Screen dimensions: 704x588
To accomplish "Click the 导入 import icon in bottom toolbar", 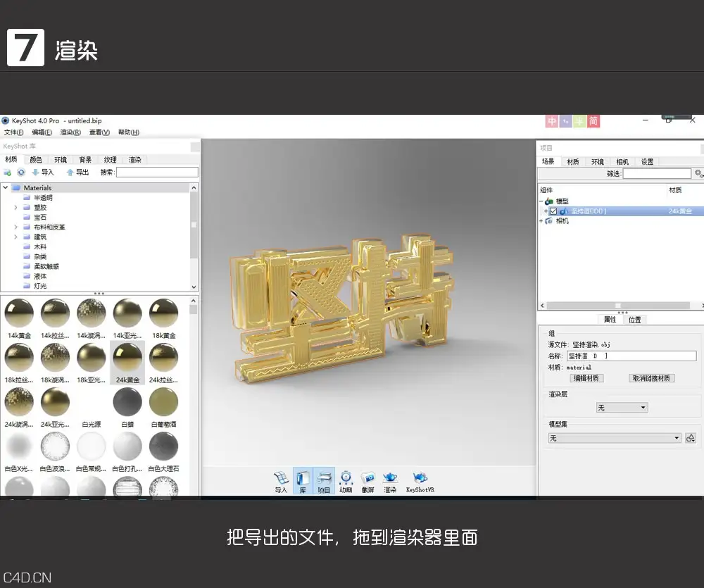I will [x=281, y=482].
